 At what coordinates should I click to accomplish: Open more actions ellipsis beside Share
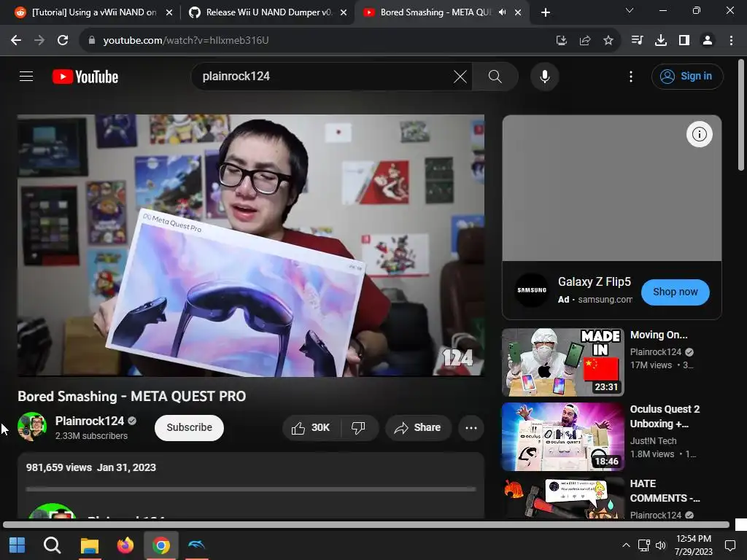[471, 427]
